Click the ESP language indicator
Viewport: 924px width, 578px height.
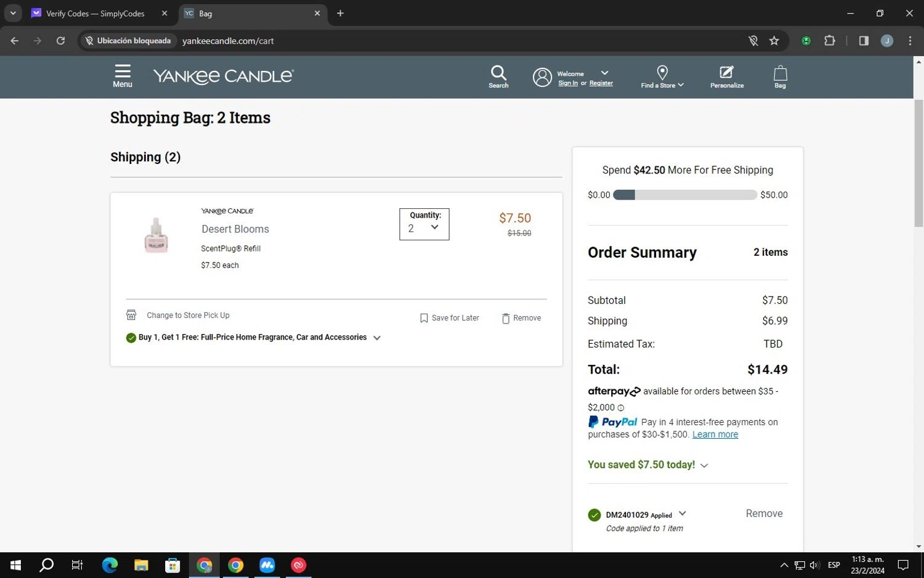click(834, 565)
